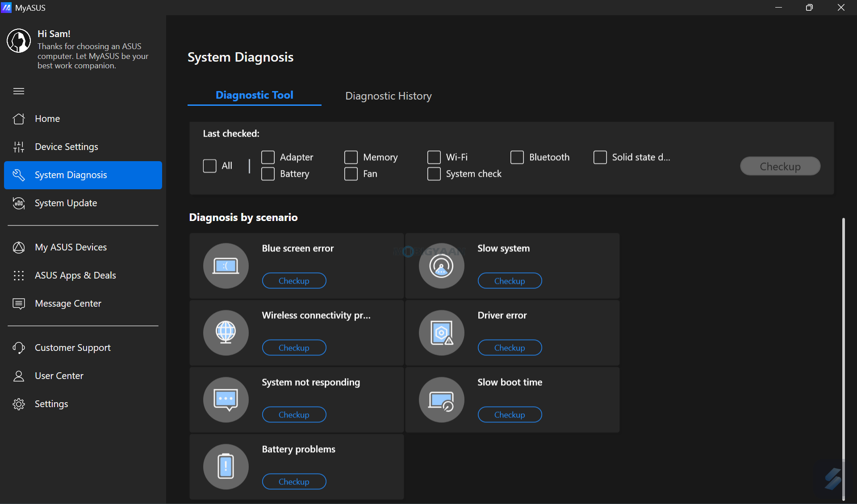Viewport: 857px width, 504px height.
Task: Start Checkup for Battery problems
Action: (294, 482)
